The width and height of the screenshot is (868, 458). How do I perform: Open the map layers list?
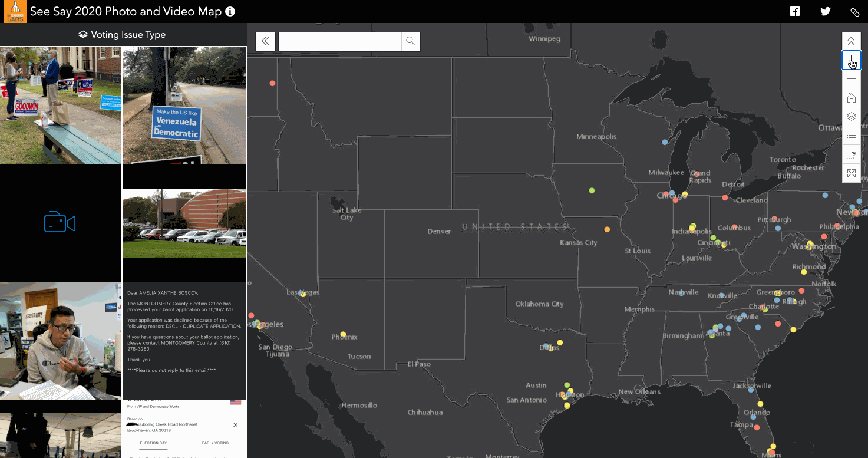(852, 117)
